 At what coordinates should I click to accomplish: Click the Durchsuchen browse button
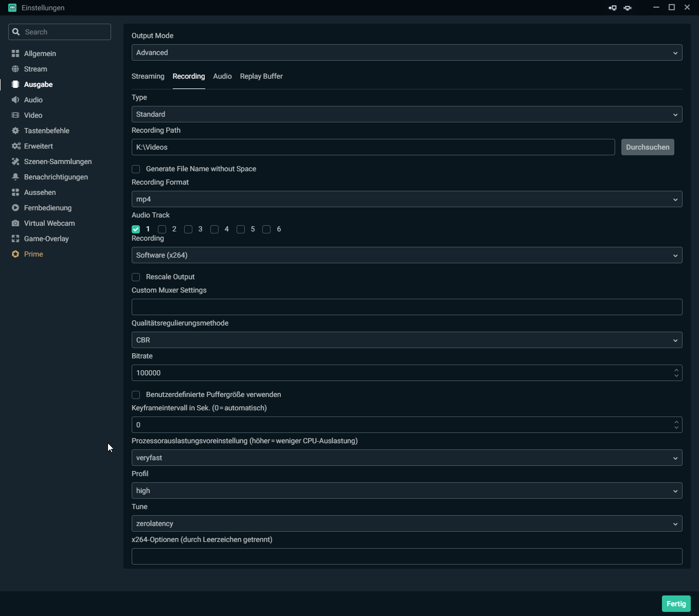point(647,147)
